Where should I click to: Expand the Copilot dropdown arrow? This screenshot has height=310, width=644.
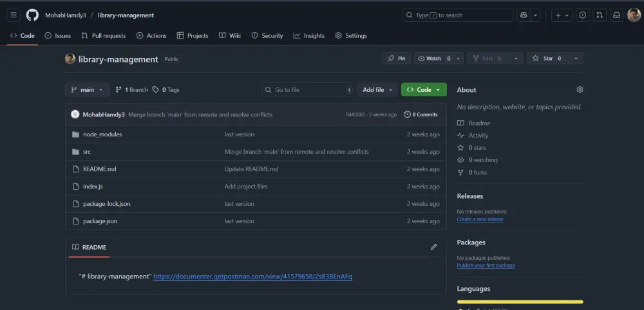[x=536, y=15]
